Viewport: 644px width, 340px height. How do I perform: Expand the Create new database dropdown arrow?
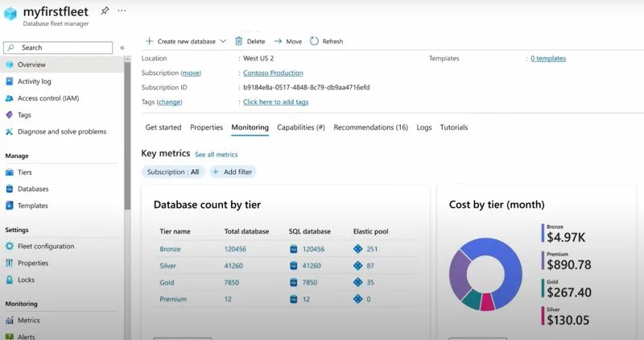(x=223, y=41)
